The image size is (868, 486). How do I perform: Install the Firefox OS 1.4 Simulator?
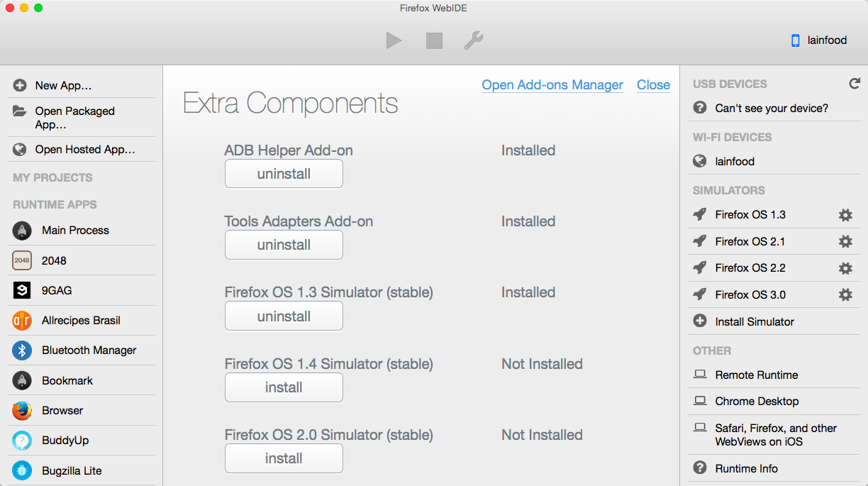click(x=284, y=387)
